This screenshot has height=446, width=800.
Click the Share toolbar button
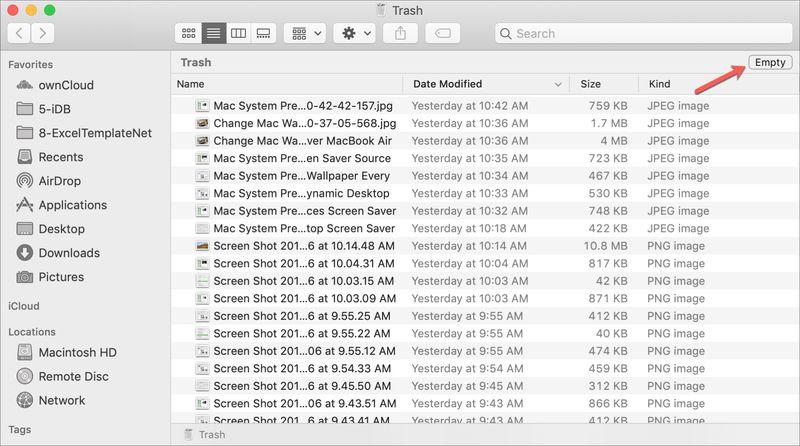pyautogui.click(x=401, y=34)
